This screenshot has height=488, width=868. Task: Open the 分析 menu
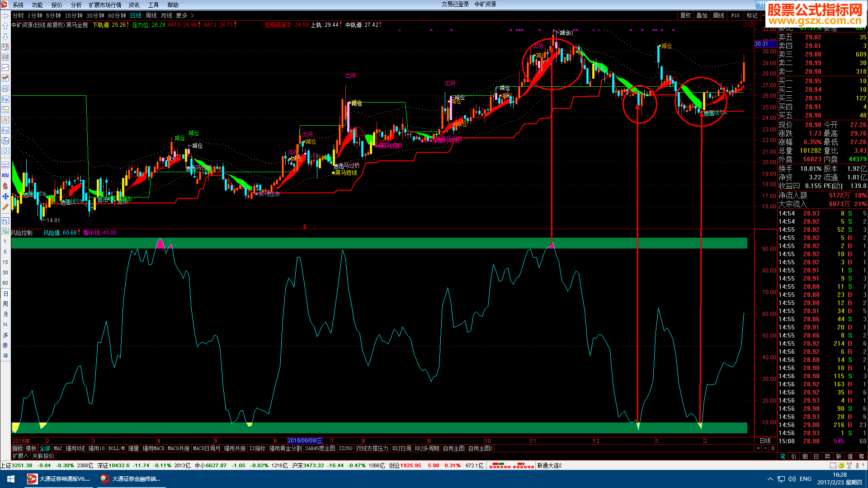(x=76, y=5)
